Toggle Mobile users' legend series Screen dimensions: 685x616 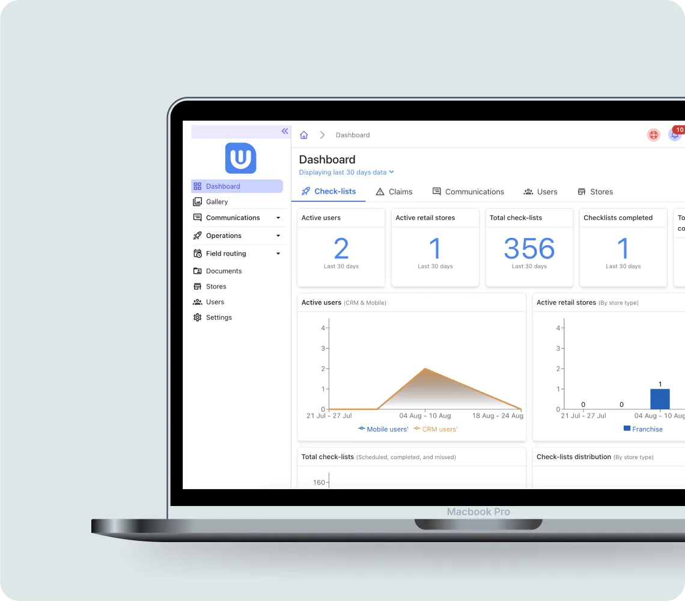click(383, 429)
